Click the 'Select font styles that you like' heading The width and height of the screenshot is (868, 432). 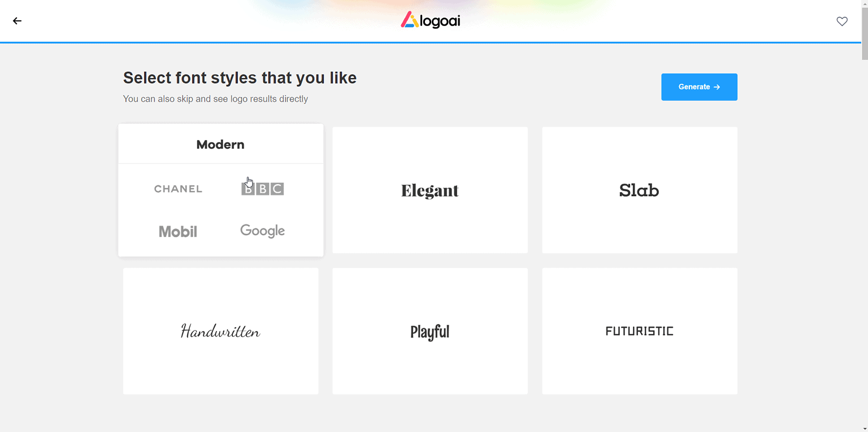240,77
